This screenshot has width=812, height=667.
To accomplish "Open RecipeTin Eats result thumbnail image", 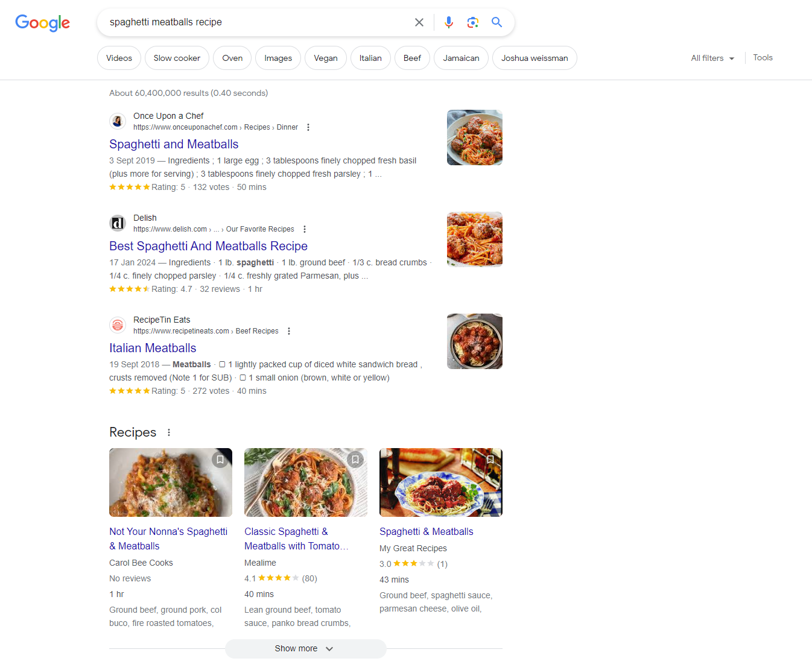I will (x=475, y=341).
